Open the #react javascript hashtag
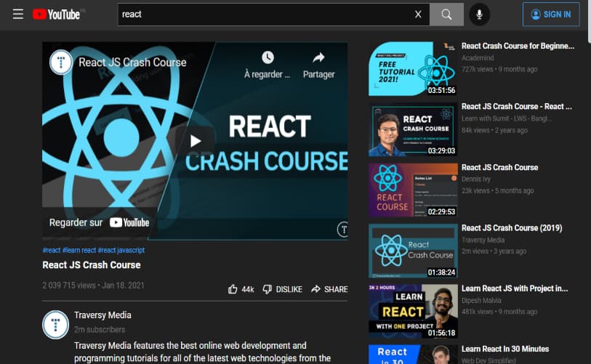Viewport: 591px width, 364px height. click(121, 250)
